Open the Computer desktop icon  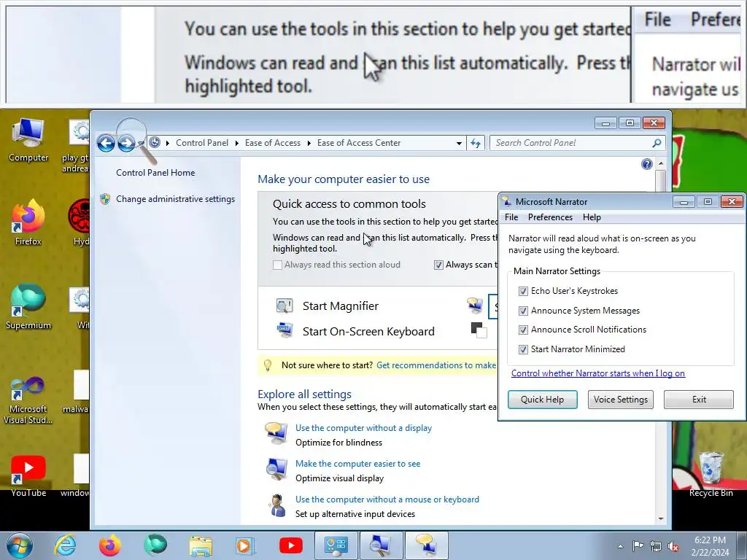[28, 139]
